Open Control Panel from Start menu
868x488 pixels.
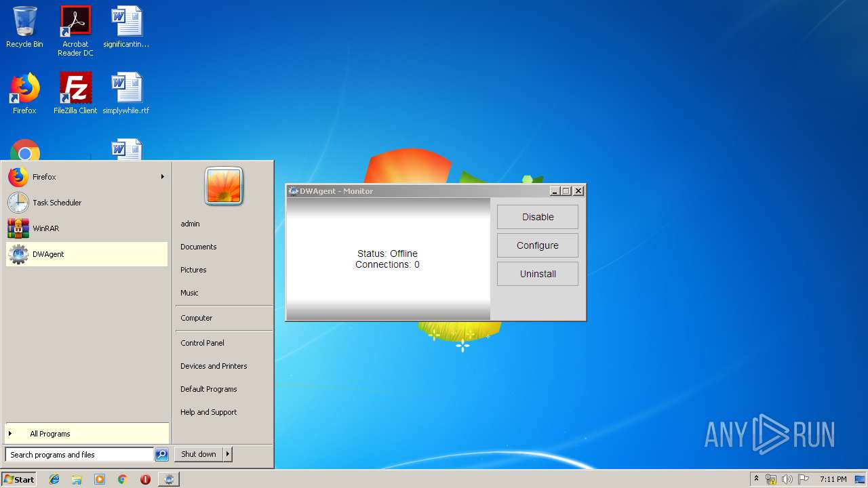(x=202, y=343)
